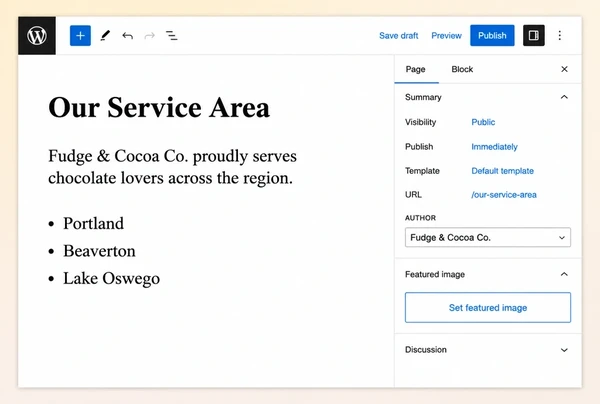Screen dimensions: 600x404
Task: Open the block inserter plus button
Action: (80, 36)
